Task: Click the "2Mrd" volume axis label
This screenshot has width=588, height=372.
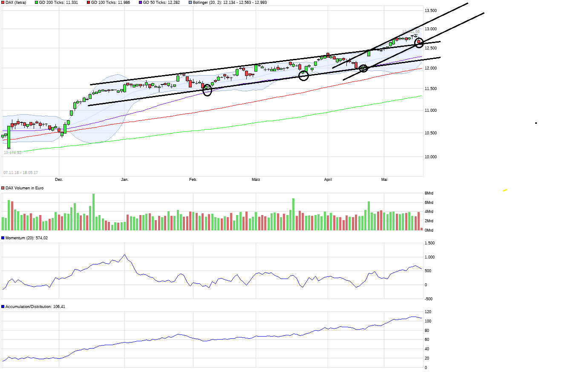Action: tap(429, 221)
